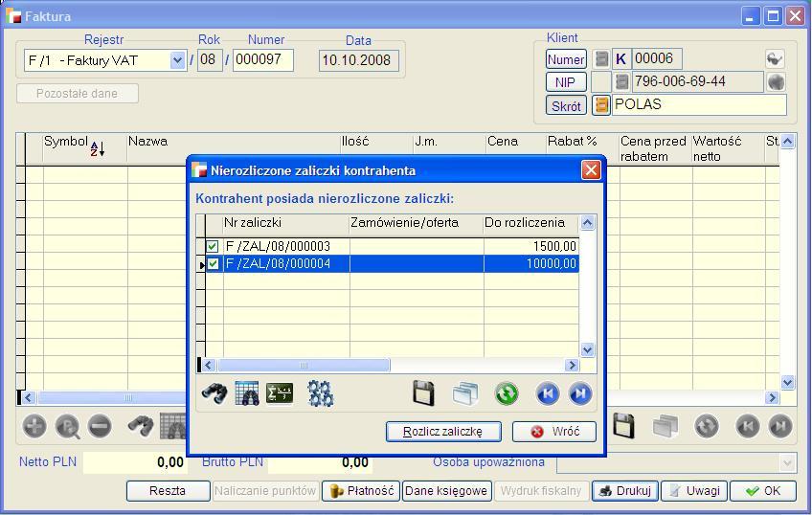This screenshot has height=515, width=812.
Task: Click the orange list icon next to Skrót
Action: pyautogui.click(x=601, y=105)
